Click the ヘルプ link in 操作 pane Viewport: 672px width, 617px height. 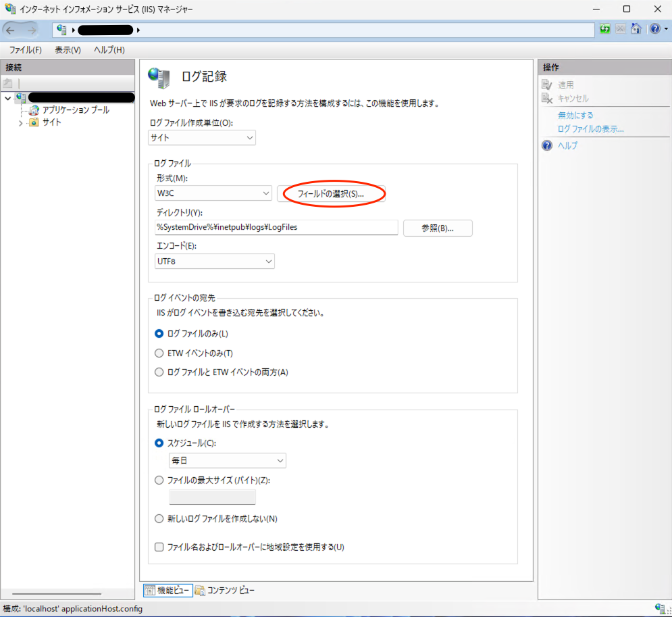point(567,146)
